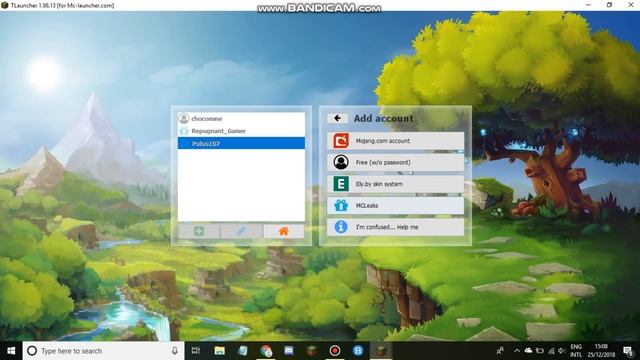
Task: Select the chocomine account
Action: tap(241, 118)
